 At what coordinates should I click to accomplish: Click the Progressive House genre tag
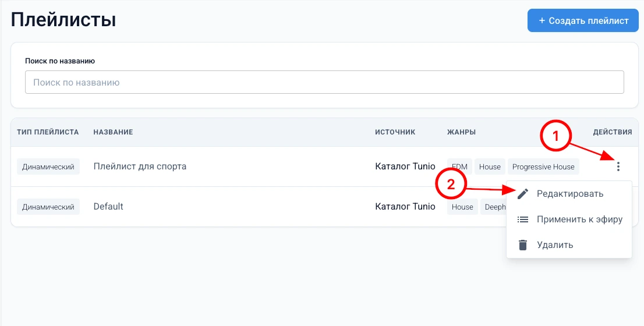[x=543, y=166]
